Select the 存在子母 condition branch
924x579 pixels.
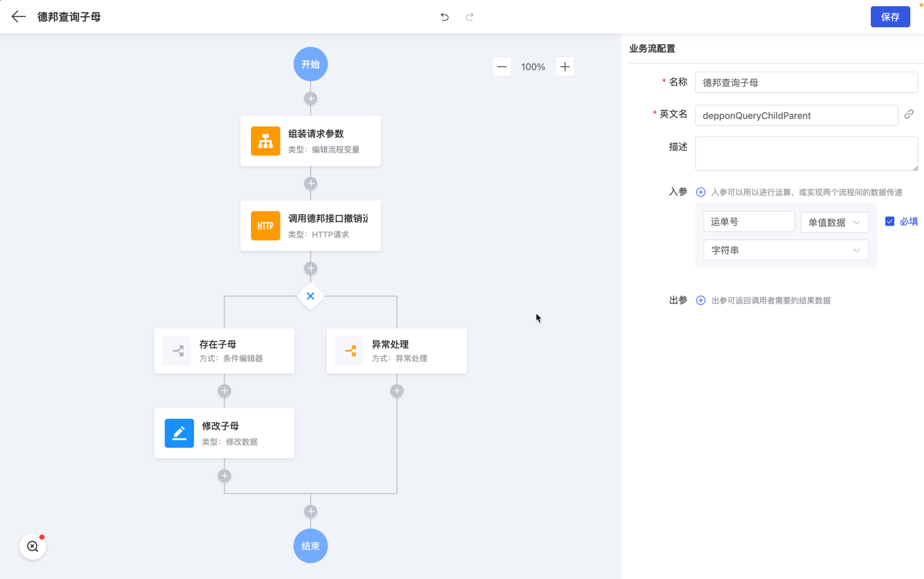pyautogui.click(x=224, y=351)
